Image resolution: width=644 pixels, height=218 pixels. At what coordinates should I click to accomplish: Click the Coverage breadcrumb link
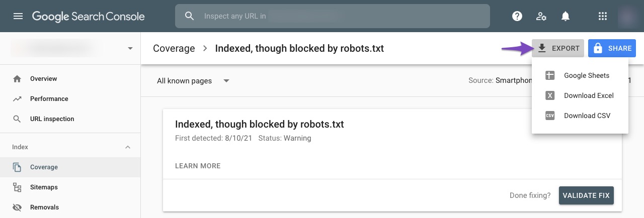click(x=174, y=48)
